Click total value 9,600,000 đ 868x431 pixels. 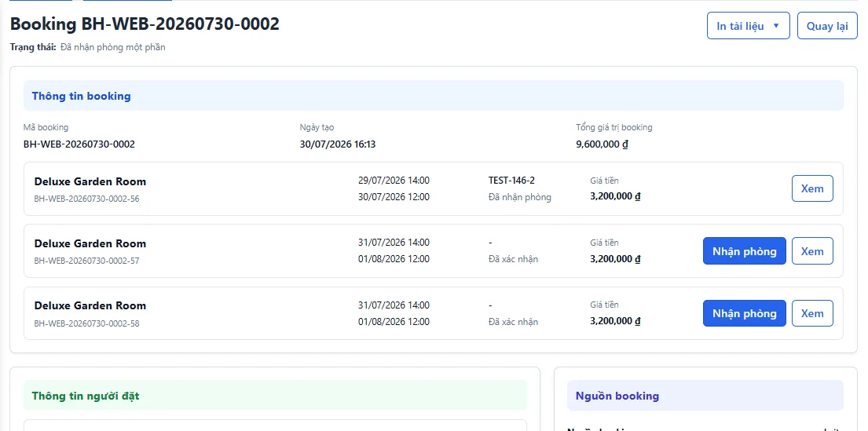click(x=602, y=144)
